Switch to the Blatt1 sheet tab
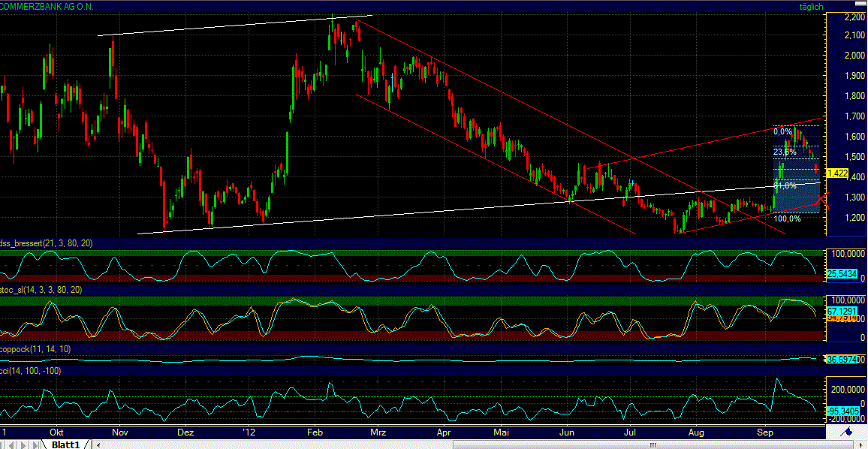This screenshot has height=449, width=868. pyautogui.click(x=66, y=444)
